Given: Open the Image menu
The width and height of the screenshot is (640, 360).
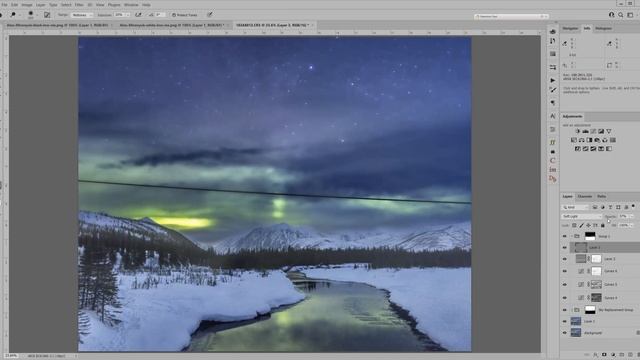Looking at the screenshot, I should (27, 5).
